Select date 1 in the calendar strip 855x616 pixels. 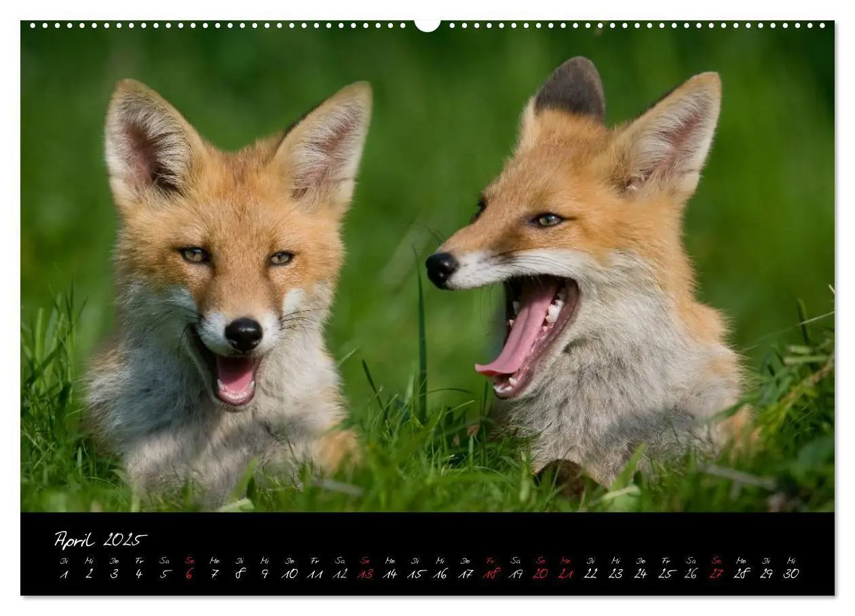64,574
